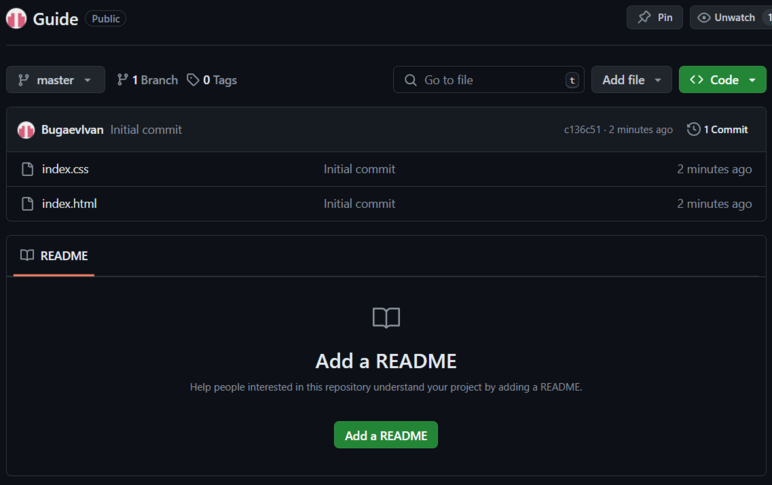Viewport: 772px width, 485px height.
Task: Open the index.html file
Action: point(69,204)
